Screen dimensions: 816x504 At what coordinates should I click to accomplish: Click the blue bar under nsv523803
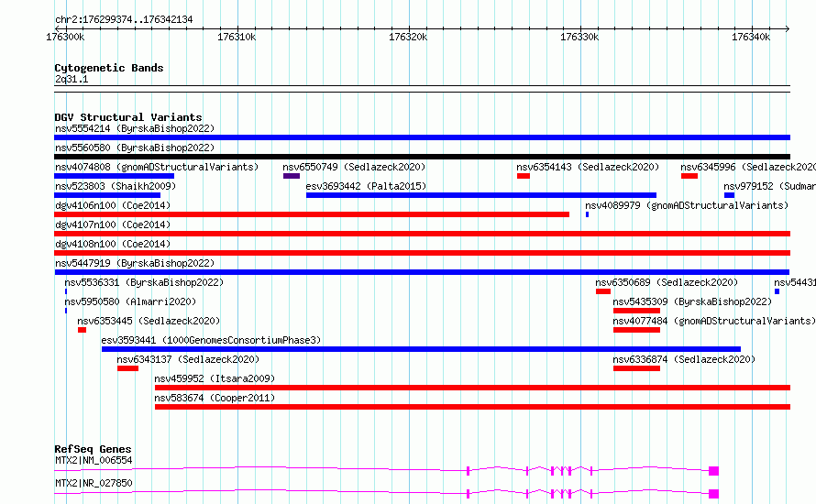coord(107,195)
